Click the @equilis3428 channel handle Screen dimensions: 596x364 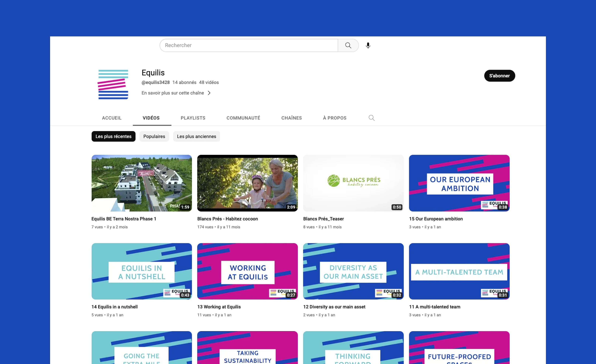(156, 82)
